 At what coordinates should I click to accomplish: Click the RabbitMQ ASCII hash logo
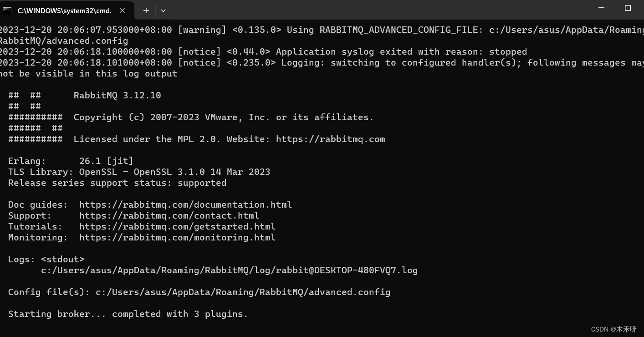pos(35,117)
